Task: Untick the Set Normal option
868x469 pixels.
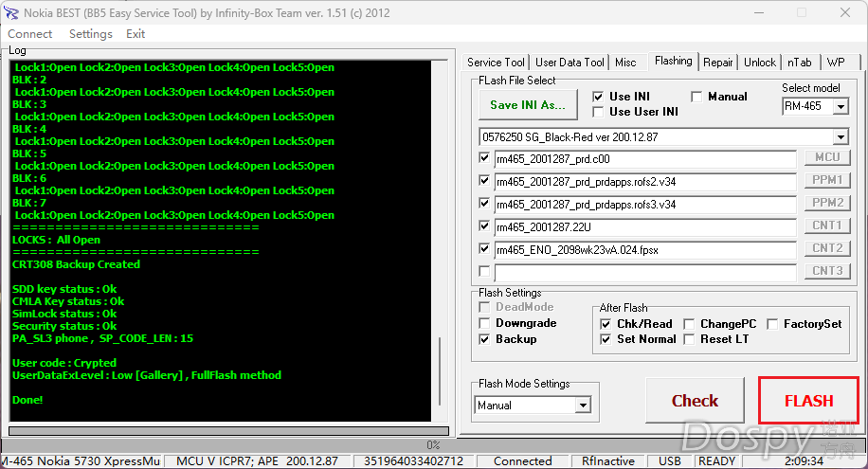Action: (606, 339)
